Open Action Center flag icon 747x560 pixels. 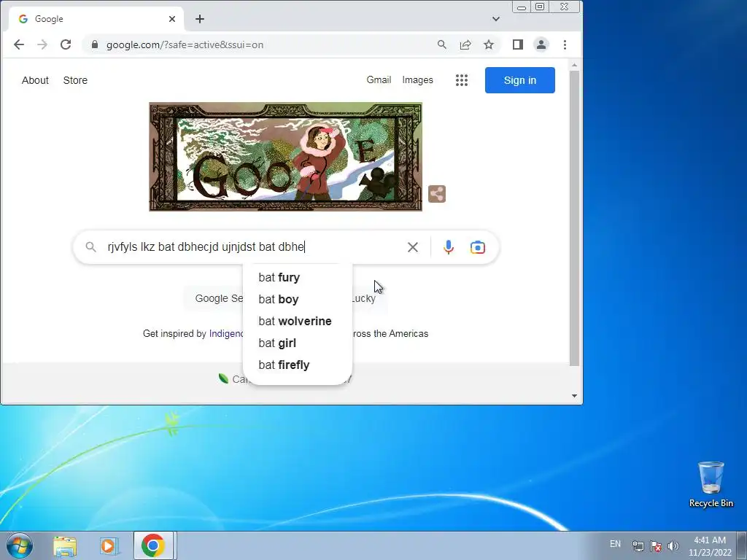coord(656,545)
